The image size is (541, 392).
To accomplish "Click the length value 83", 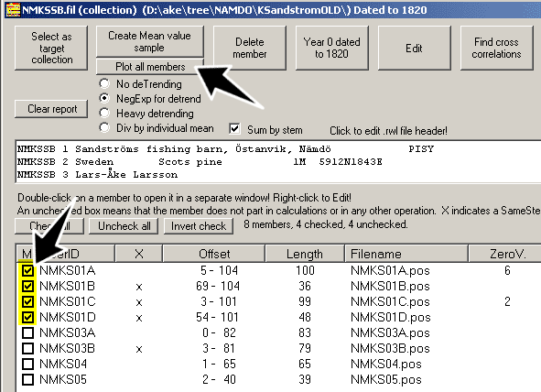I will pyautogui.click(x=305, y=332).
